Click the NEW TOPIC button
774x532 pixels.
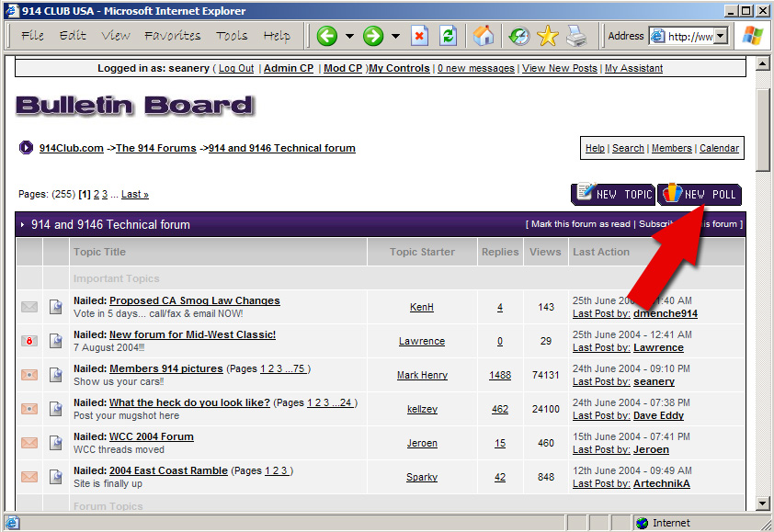click(612, 194)
